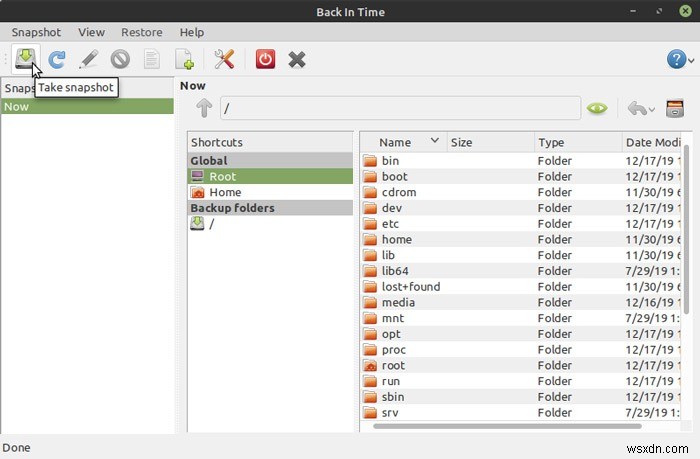Screen dimensions: 700x459
Task: Open the View menu
Action: point(92,32)
